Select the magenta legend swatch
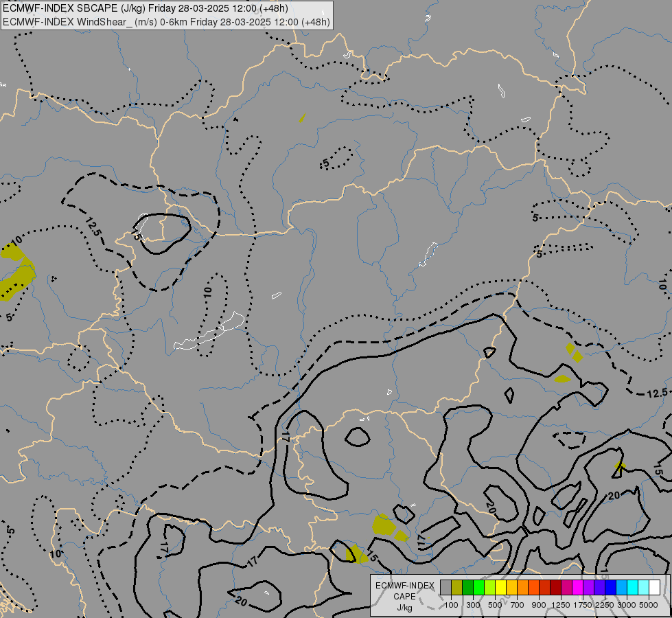 point(577,588)
